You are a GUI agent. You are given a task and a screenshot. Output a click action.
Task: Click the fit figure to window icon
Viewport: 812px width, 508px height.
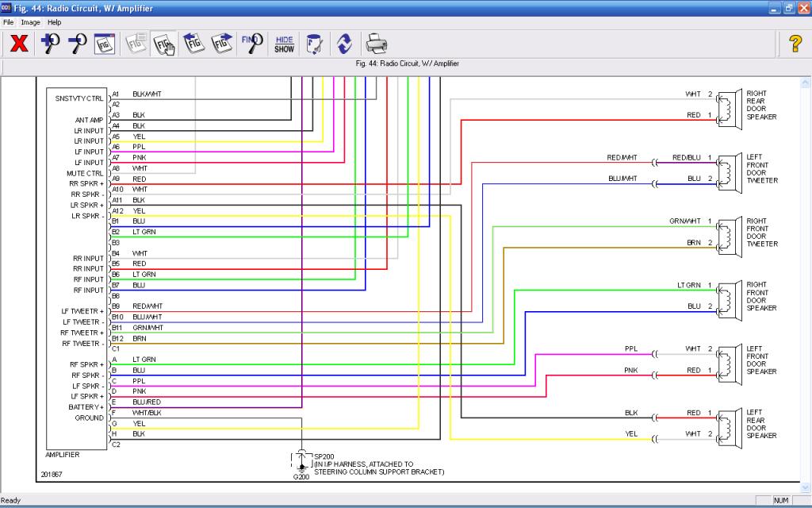point(105,44)
